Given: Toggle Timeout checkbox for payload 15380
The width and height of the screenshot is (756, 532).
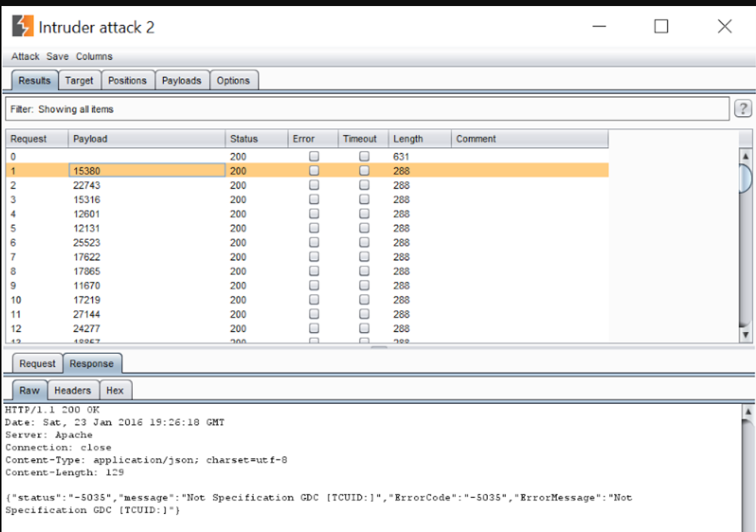Looking at the screenshot, I should pyautogui.click(x=365, y=171).
